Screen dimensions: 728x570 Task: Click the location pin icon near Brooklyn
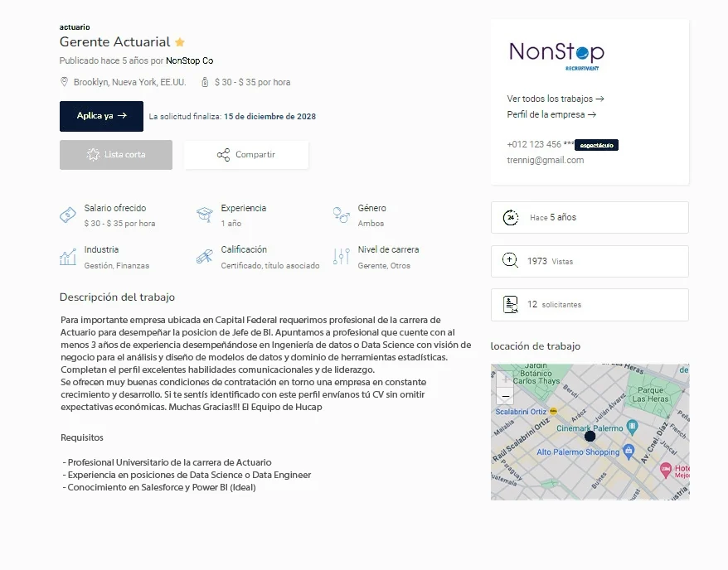(65, 82)
